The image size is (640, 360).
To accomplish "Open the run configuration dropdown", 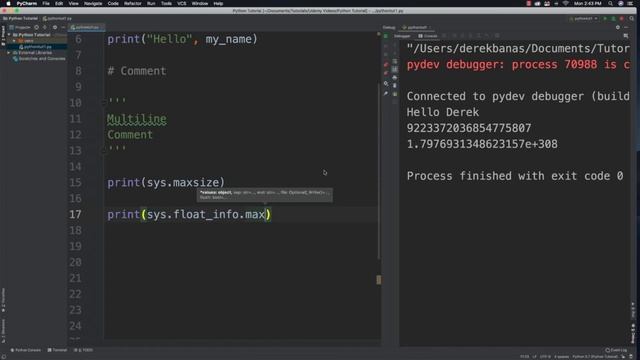I will (584, 19).
